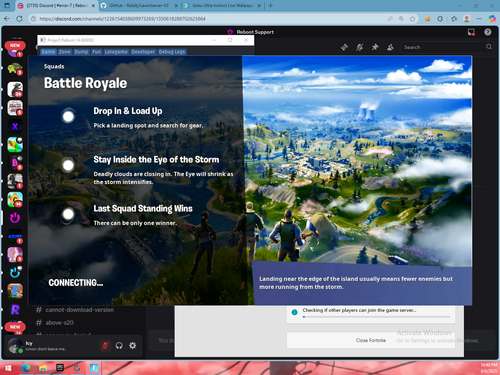Image resolution: width=500 pixels, height=375 pixels.
Task: Select the Developer tab in Project Reboot
Action: coord(143,52)
